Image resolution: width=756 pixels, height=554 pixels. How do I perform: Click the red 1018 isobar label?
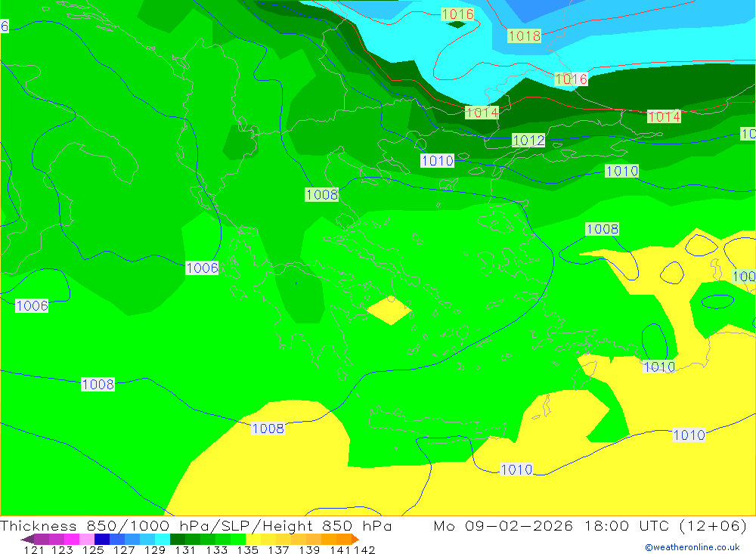[x=524, y=36]
